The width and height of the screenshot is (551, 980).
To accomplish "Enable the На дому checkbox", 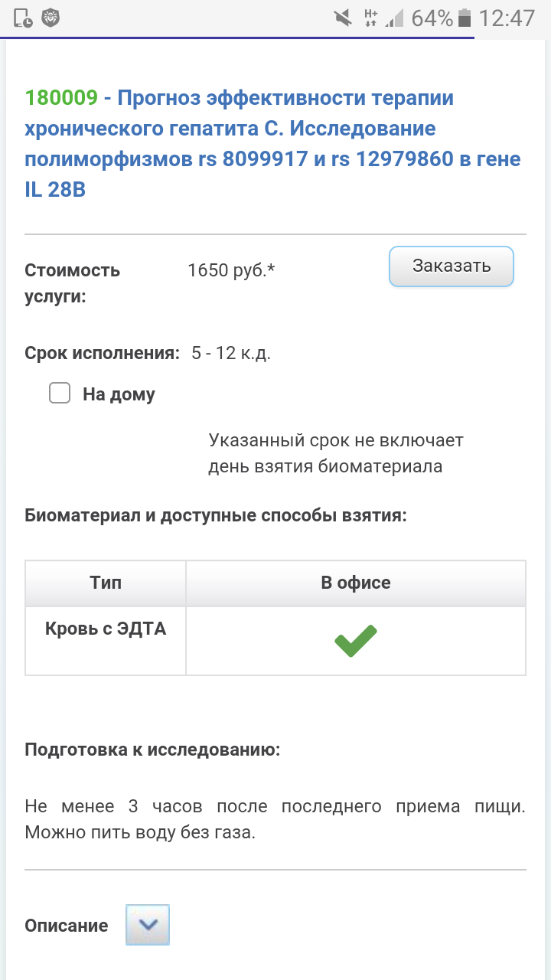I will coord(60,394).
